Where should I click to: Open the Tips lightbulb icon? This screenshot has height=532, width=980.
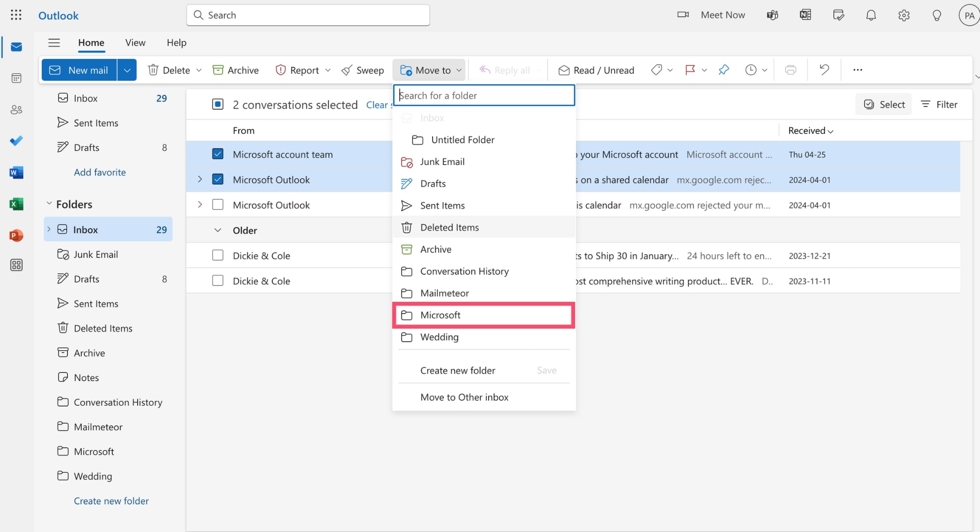[937, 15]
